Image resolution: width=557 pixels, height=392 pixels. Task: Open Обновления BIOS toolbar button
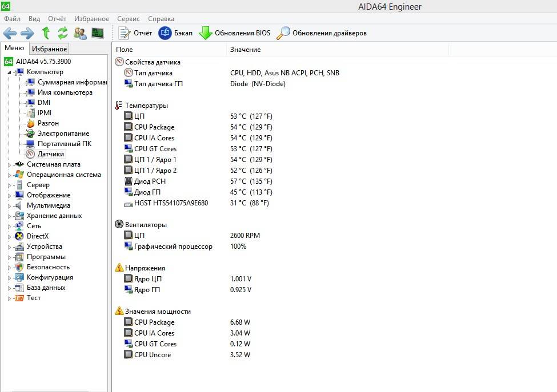[x=234, y=33]
